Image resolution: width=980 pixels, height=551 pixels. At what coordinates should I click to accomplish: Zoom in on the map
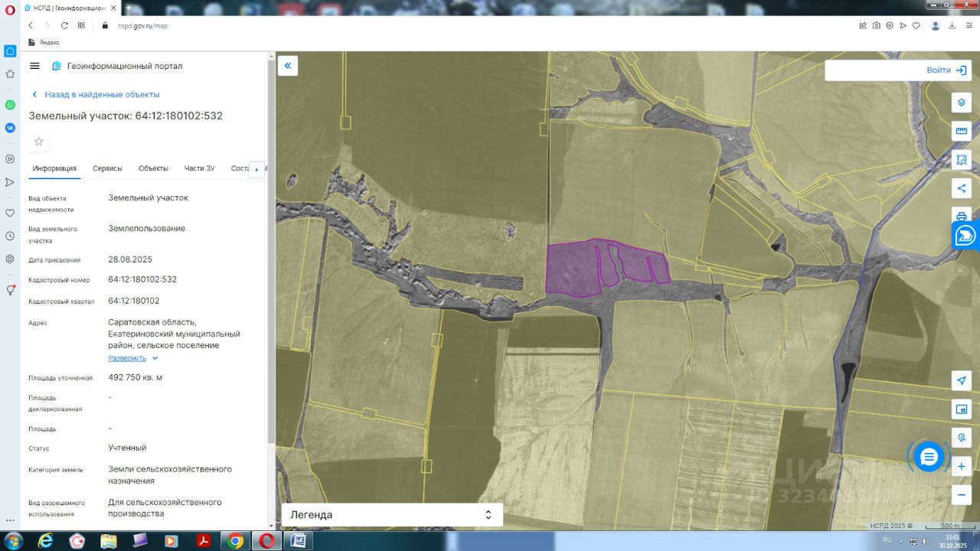[x=962, y=466]
